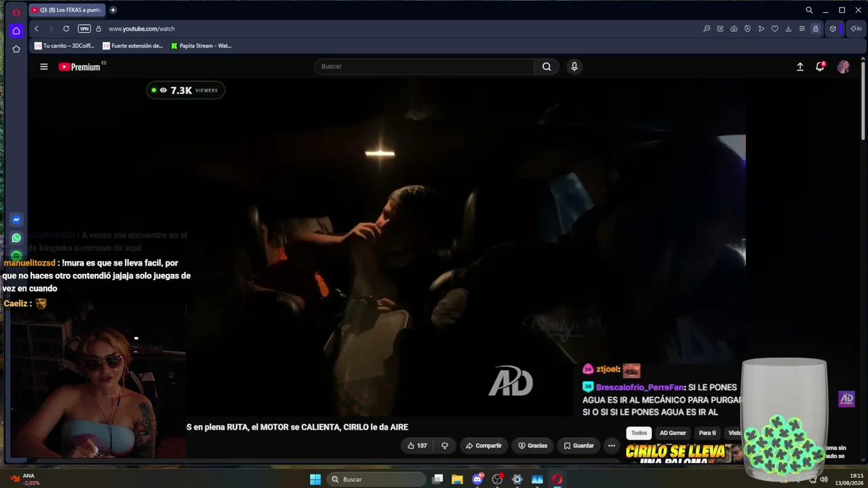
Task: Add page to bookmarks with heart icon
Action: 774,28
